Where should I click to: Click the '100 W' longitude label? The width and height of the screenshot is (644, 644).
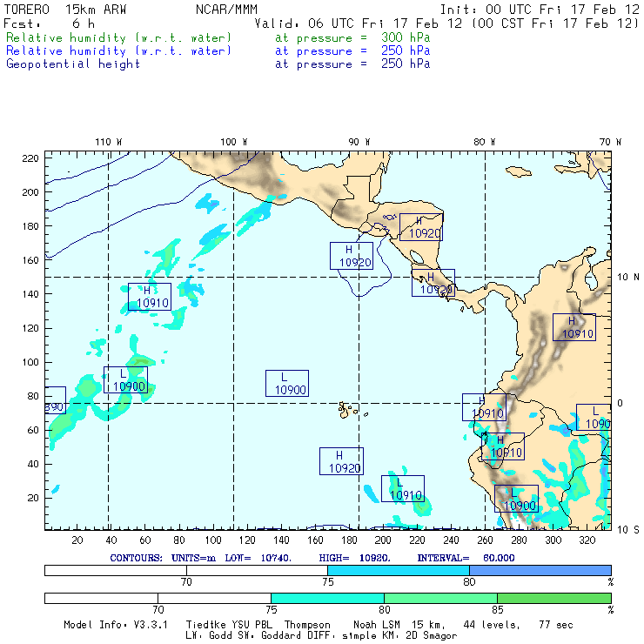click(x=234, y=142)
